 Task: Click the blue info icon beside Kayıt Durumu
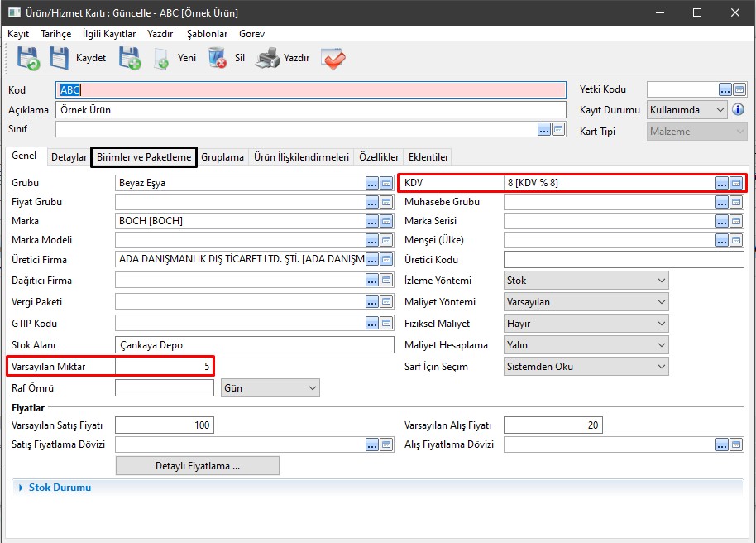point(739,110)
